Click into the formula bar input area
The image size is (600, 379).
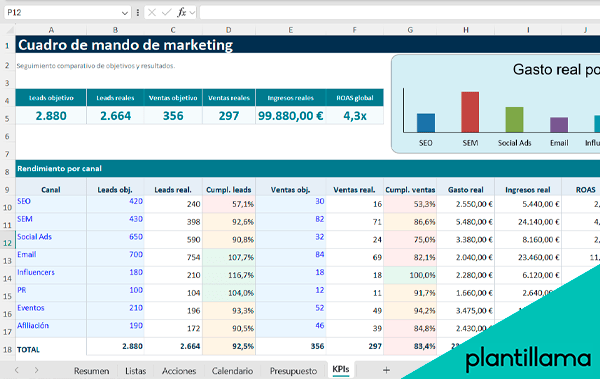[x=399, y=13]
